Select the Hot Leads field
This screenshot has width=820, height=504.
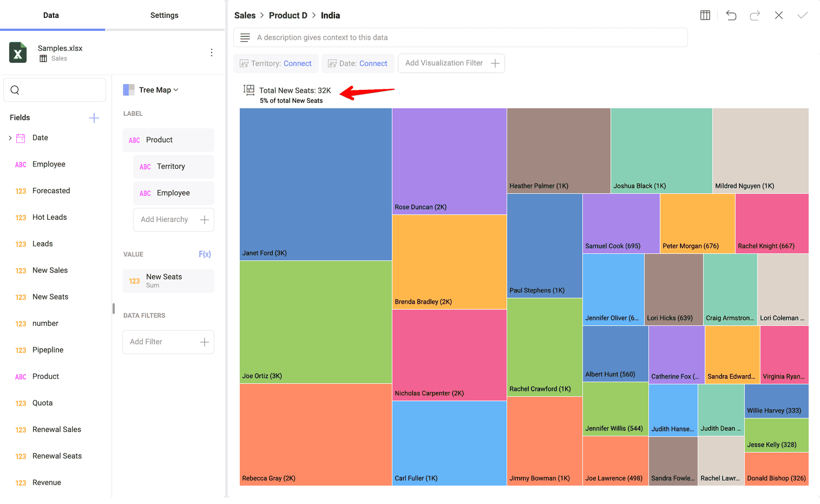click(x=49, y=217)
